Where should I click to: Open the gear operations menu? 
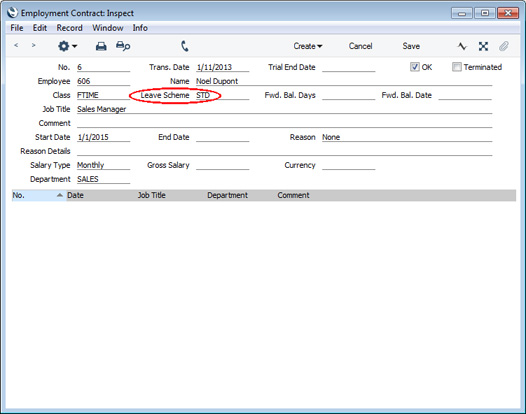pos(67,46)
